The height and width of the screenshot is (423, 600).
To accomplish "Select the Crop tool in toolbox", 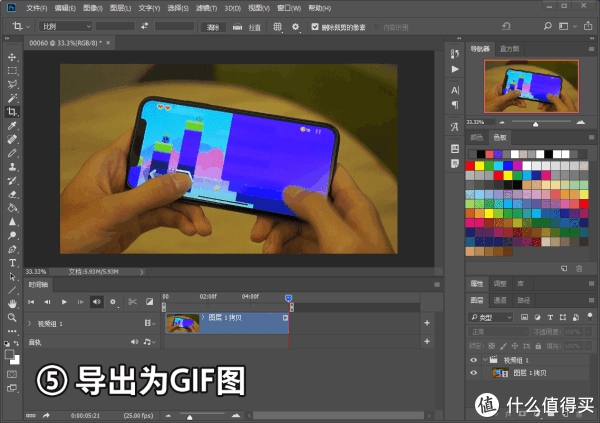I will point(12,112).
